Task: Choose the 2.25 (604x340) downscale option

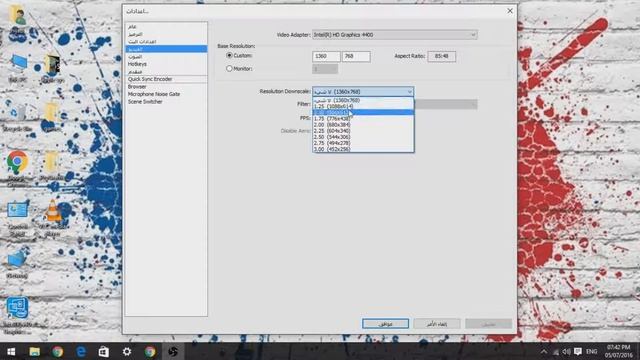Action: tap(363, 131)
